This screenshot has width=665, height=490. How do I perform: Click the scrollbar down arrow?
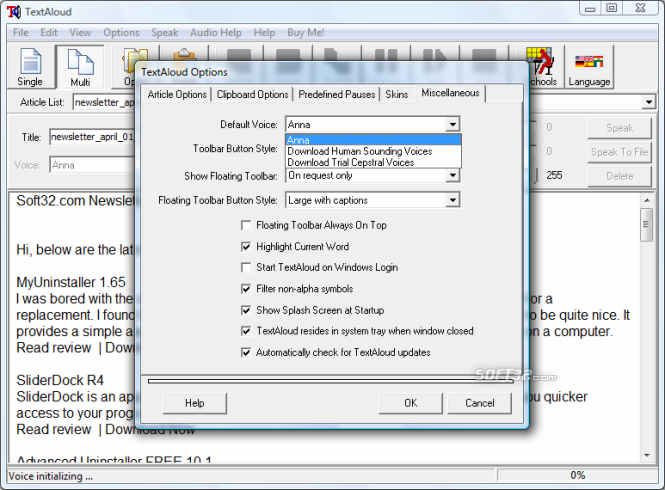click(x=646, y=455)
